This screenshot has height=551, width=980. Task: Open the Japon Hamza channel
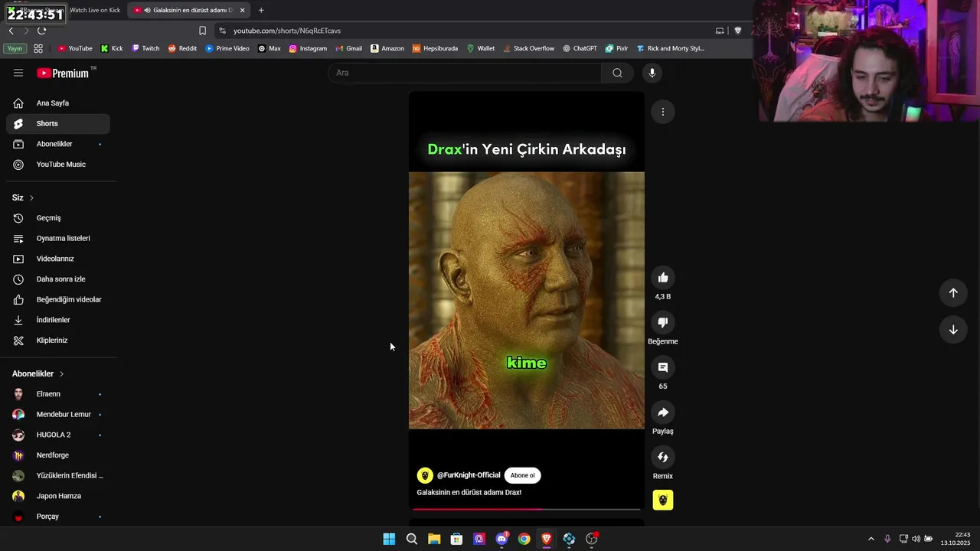[58, 496]
